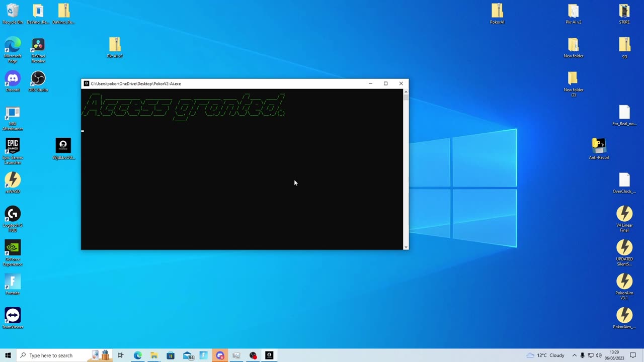Screen dimensions: 644x362
Task: Select the reWASD desktop icon
Action: point(13,183)
